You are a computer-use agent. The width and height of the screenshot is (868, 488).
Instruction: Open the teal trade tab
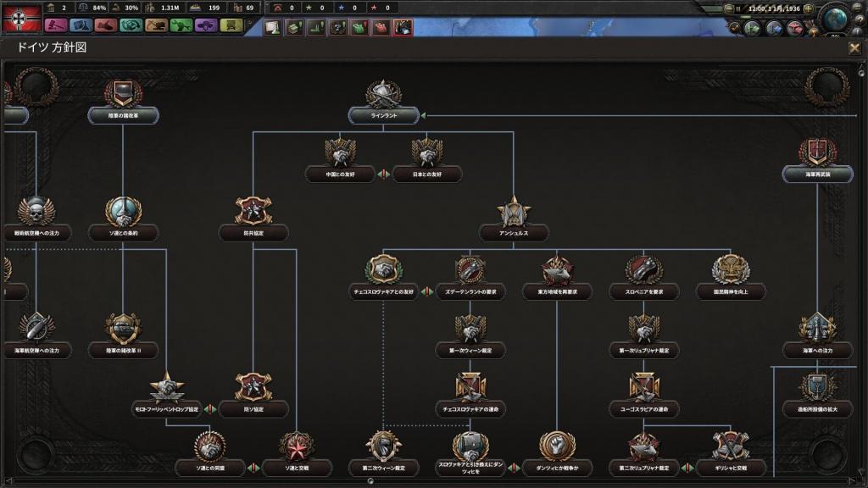(131, 25)
